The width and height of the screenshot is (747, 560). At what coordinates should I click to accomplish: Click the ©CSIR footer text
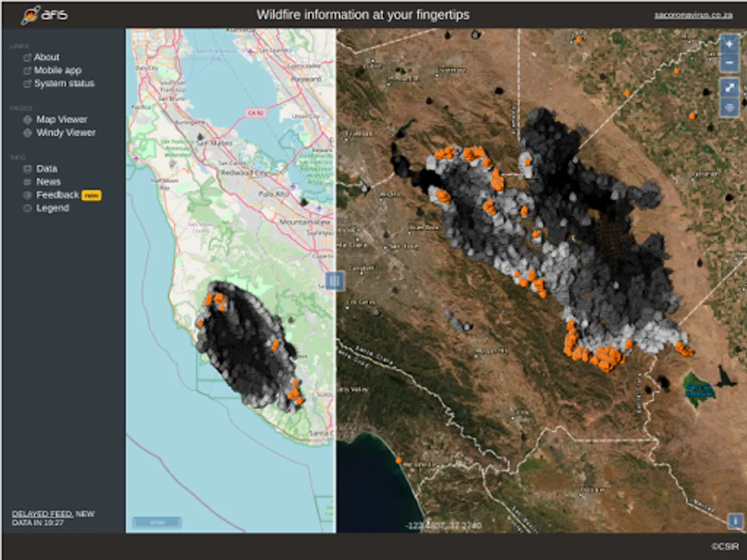click(725, 546)
